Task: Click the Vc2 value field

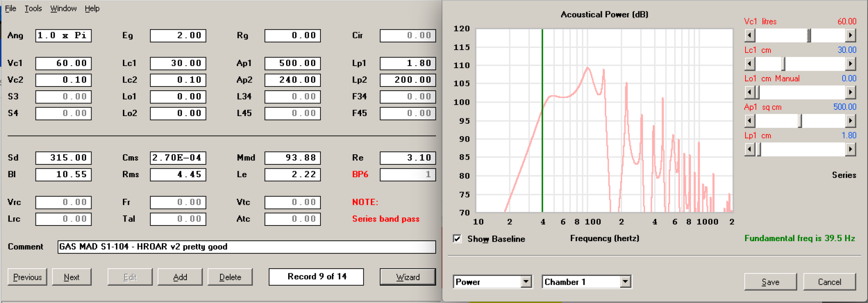Action: 63,80
